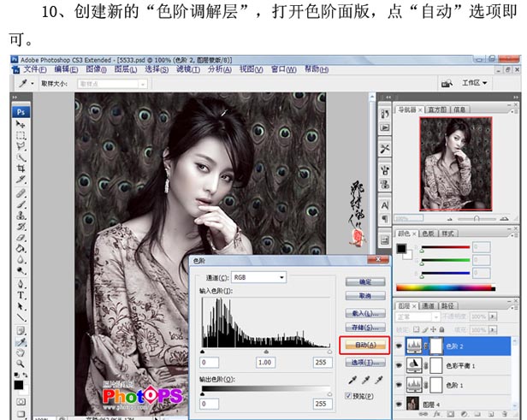The height and width of the screenshot is (420, 527).
Task: Click the Go to Bridge icon
Action: (x=447, y=83)
